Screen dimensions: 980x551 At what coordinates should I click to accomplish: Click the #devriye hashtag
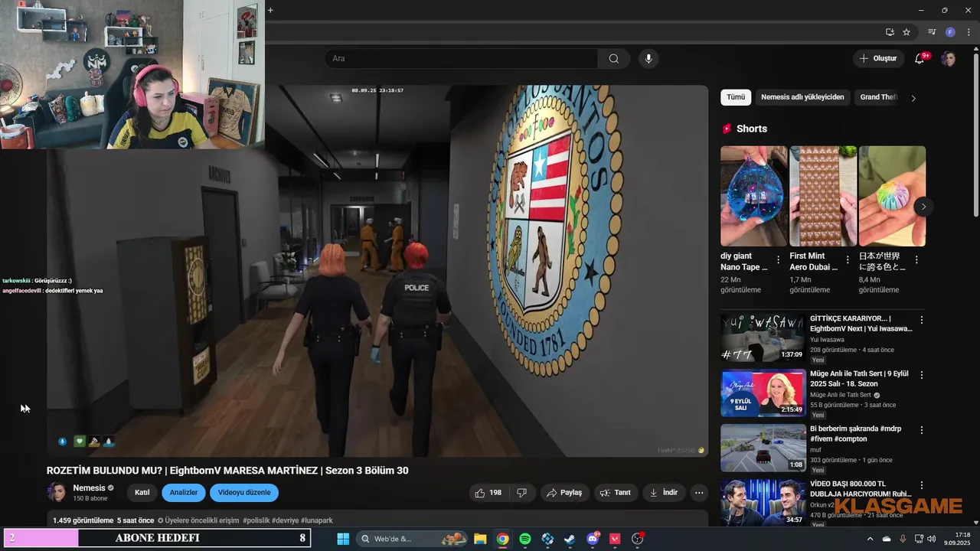(x=285, y=520)
